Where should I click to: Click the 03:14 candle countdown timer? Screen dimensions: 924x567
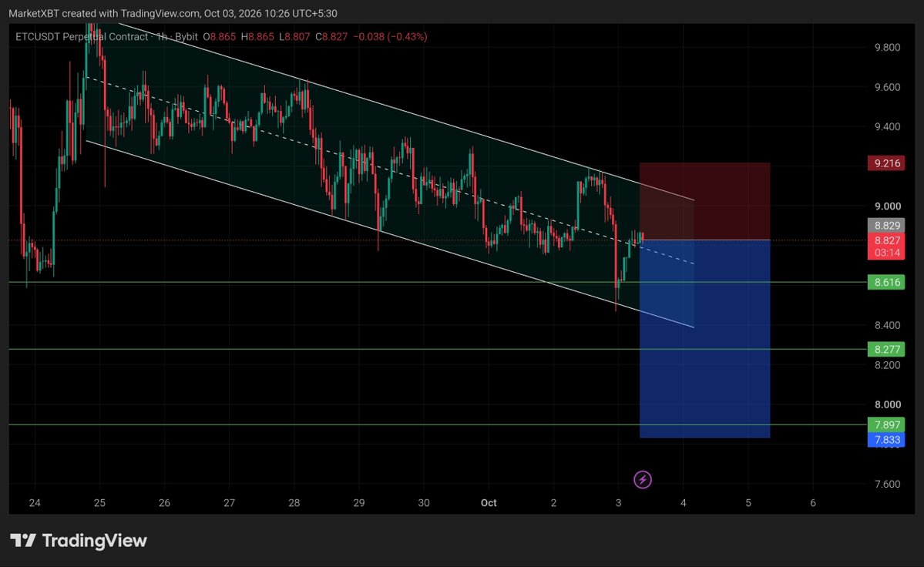[886, 253]
